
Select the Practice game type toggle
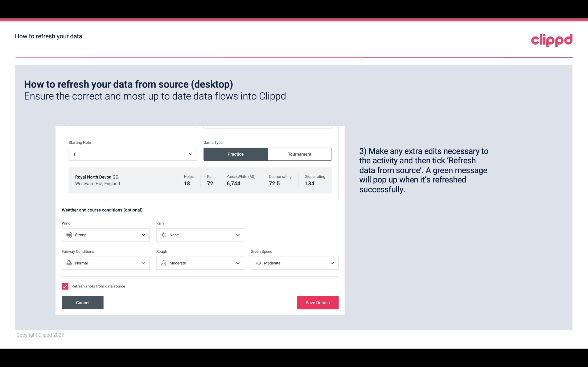click(x=236, y=154)
